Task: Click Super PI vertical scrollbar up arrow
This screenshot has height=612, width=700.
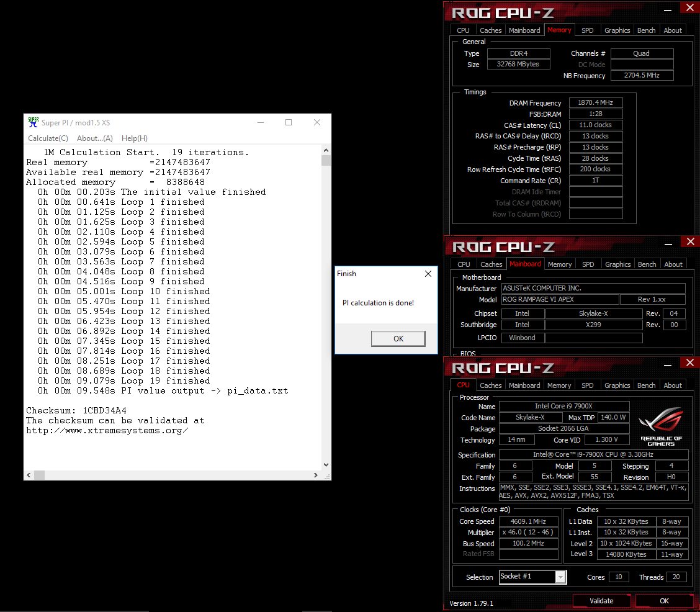Action: tap(326, 150)
